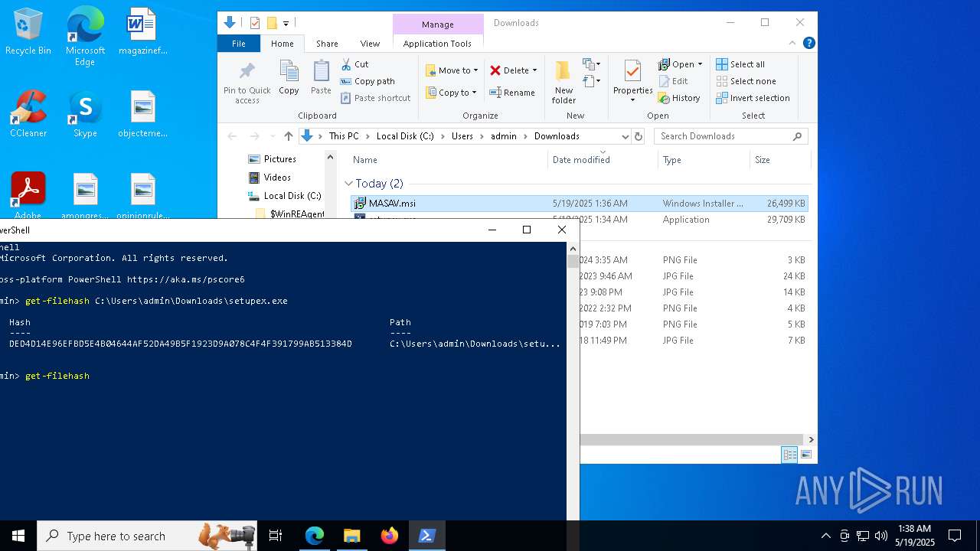Click taskbar Type here to search box
The image size is (980, 551).
click(x=148, y=536)
